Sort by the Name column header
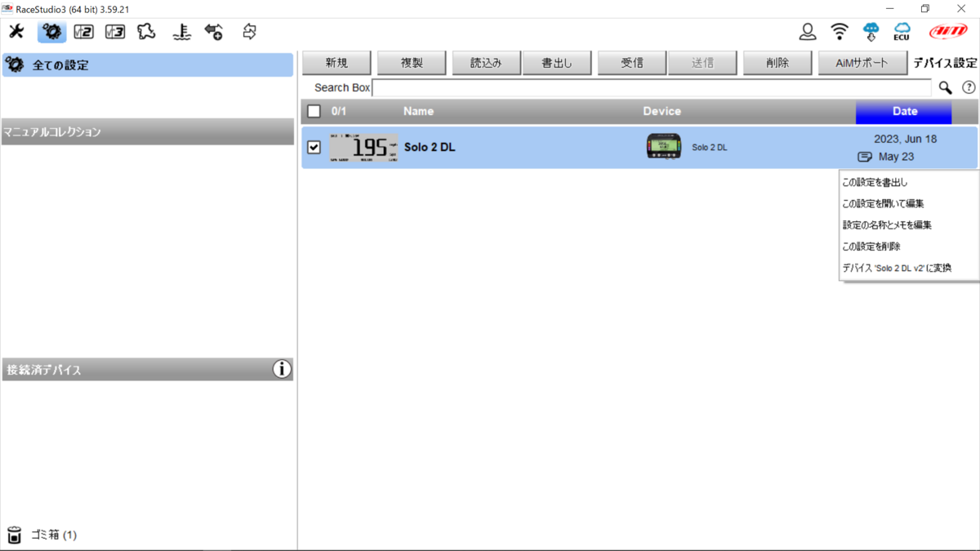 [x=418, y=111]
